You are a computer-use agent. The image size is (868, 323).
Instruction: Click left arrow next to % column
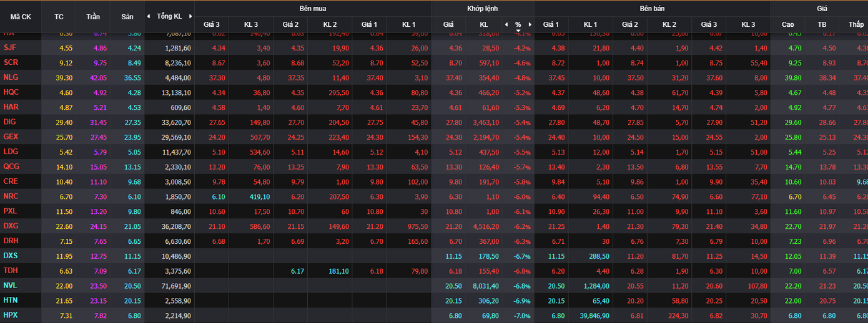tap(506, 24)
